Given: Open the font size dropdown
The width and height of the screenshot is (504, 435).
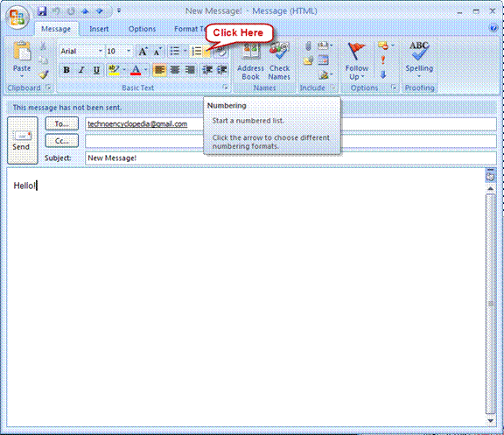Looking at the screenshot, I should coord(129,51).
